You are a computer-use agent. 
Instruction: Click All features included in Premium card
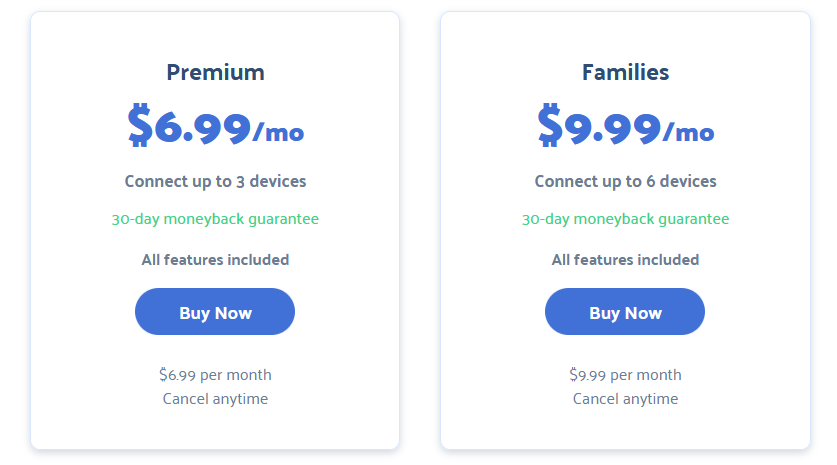[x=215, y=260]
